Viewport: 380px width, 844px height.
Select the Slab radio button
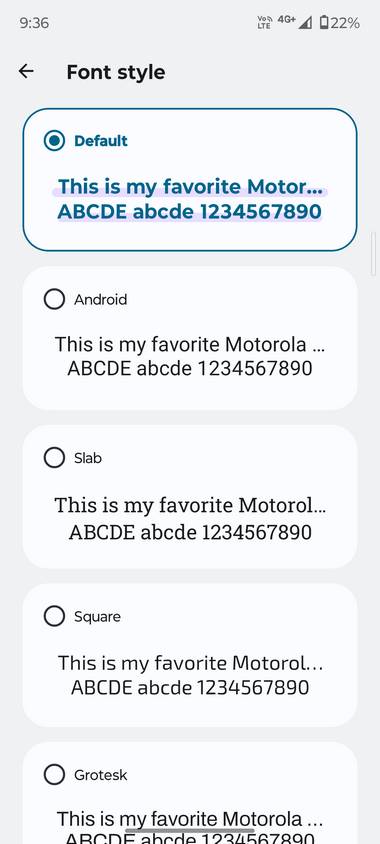54,458
